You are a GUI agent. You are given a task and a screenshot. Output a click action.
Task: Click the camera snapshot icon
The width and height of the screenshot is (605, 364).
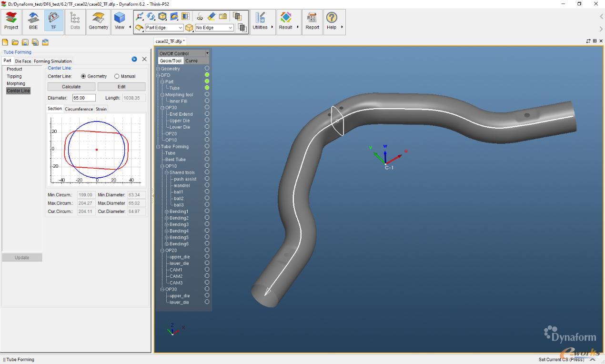click(223, 16)
